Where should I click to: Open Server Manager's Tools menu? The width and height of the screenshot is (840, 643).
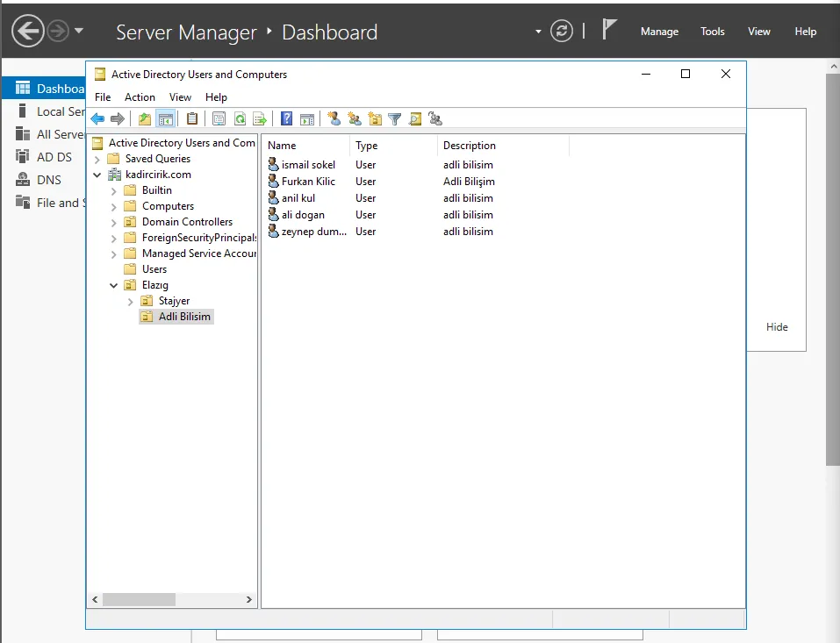(x=713, y=32)
